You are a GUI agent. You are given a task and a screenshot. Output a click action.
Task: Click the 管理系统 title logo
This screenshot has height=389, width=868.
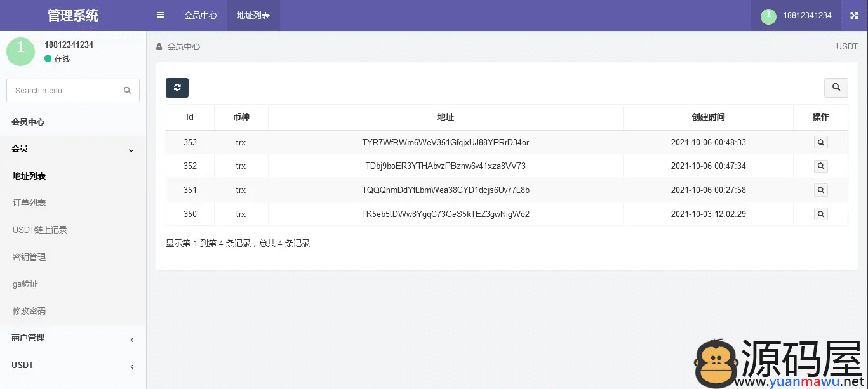[x=73, y=15]
